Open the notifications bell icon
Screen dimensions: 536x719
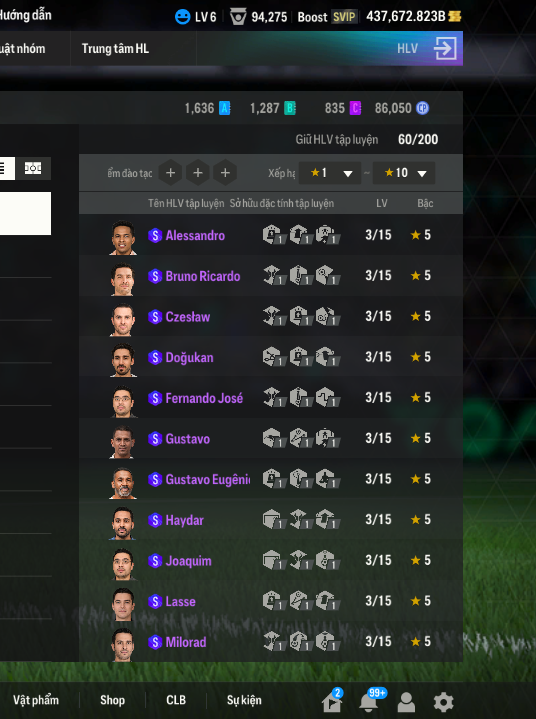click(369, 702)
